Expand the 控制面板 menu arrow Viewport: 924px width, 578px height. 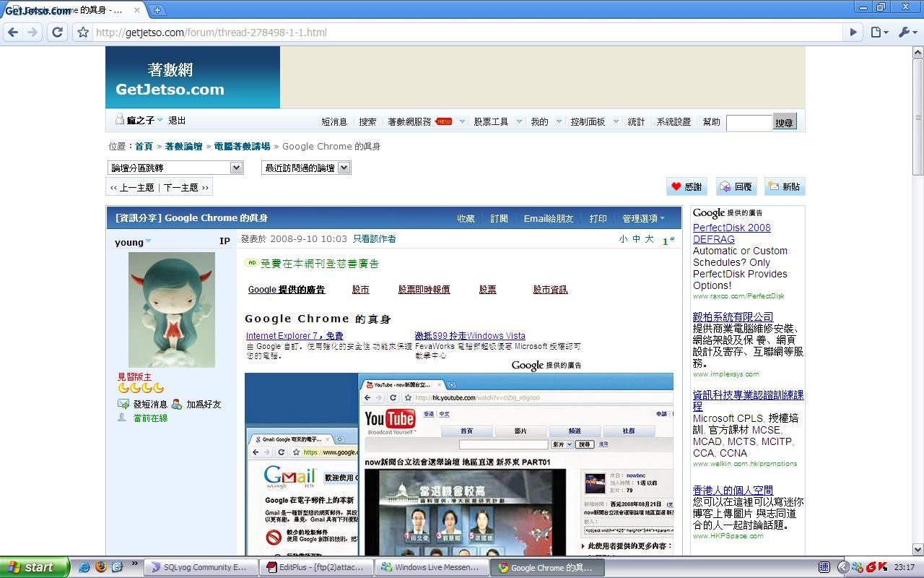coord(616,121)
